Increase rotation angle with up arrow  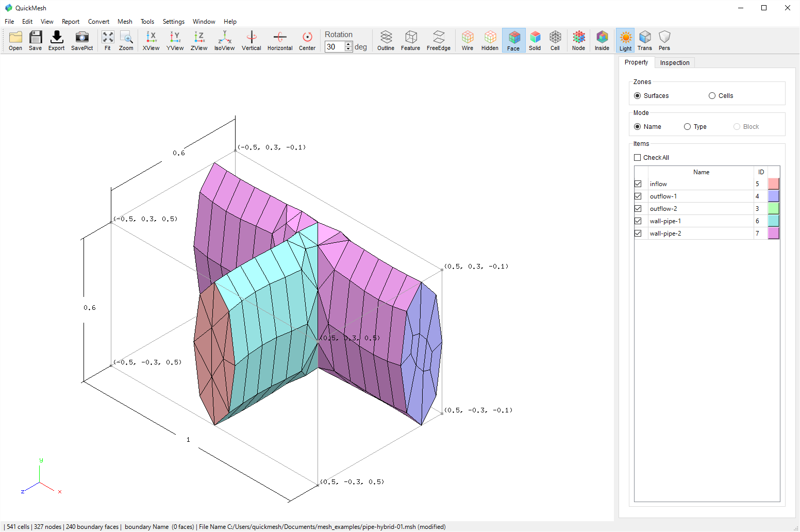click(x=348, y=44)
